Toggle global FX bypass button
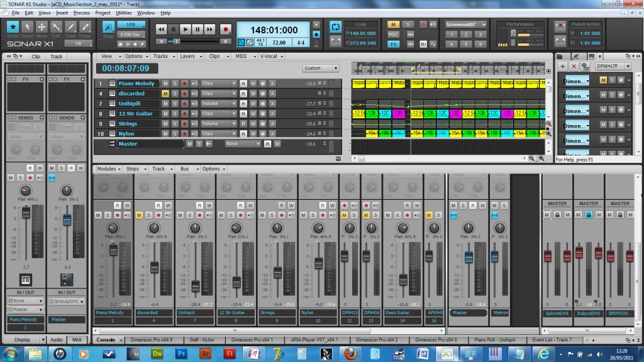Image resolution: width=644 pixels, height=362 pixels. (x=394, y=44)
